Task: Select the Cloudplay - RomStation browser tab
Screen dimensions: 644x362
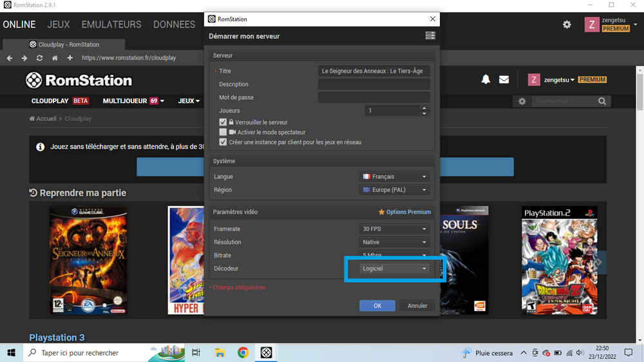Action: pyautogui.click(x=64, y=44)
